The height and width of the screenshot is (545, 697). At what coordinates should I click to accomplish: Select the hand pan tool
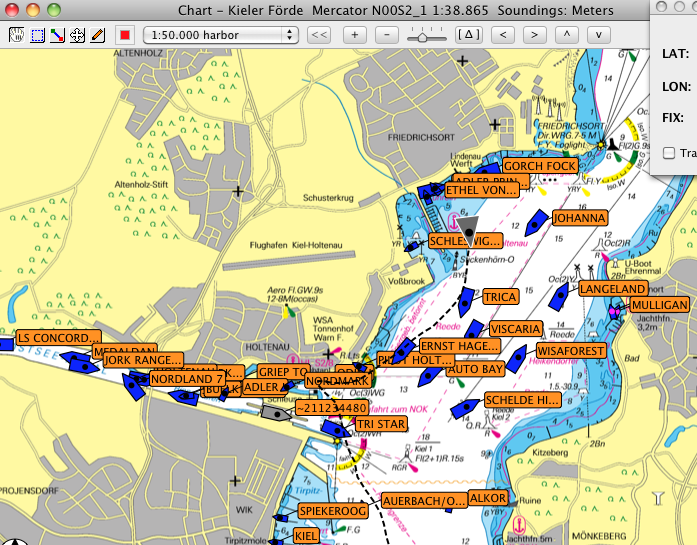pos(16,35)
